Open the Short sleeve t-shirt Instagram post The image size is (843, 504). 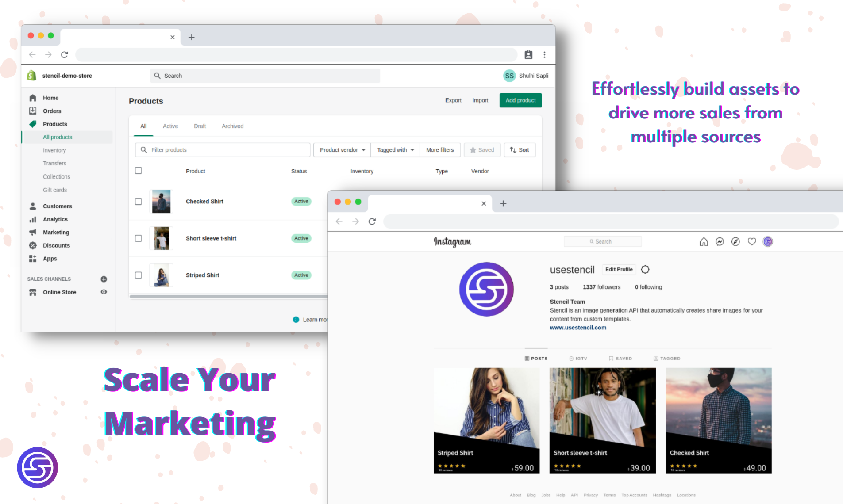[x=603, y=421]
